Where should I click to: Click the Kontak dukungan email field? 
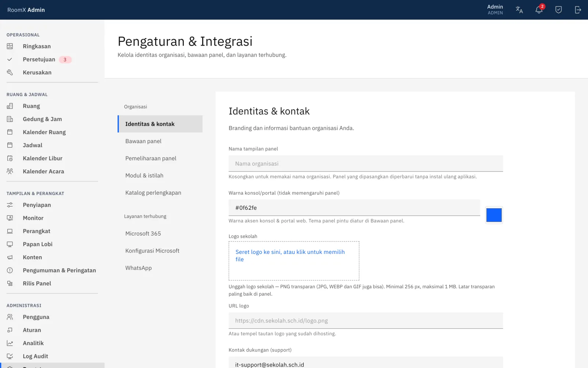366,363
